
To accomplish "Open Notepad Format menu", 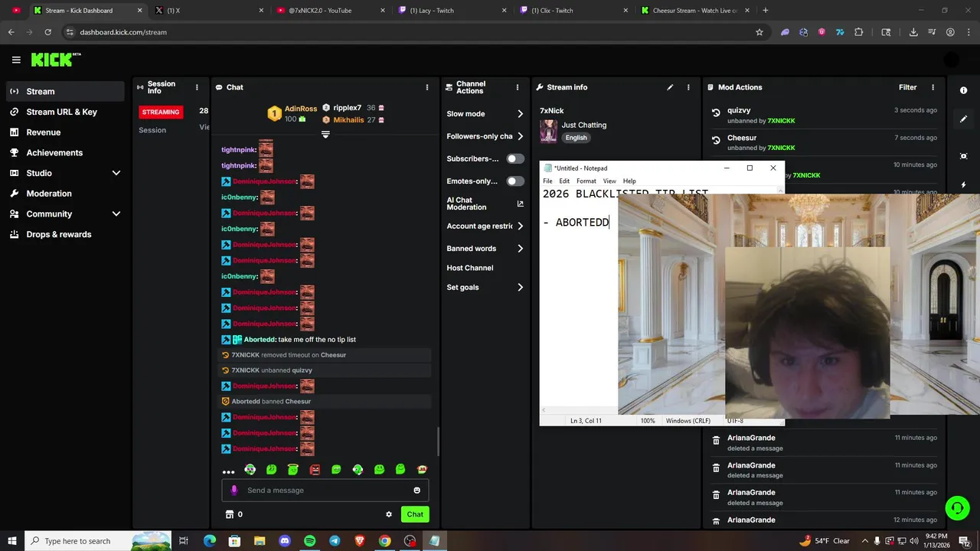I will (x=586, y=181).
